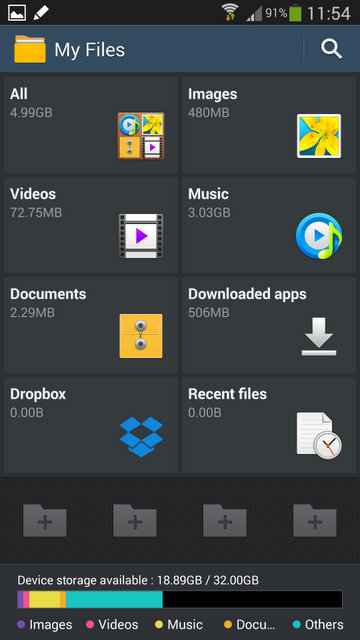Tap the Videos filmstrip icon
Viewport: 360px width, 640px height.
pyautogui.click(x=141, y=236)
